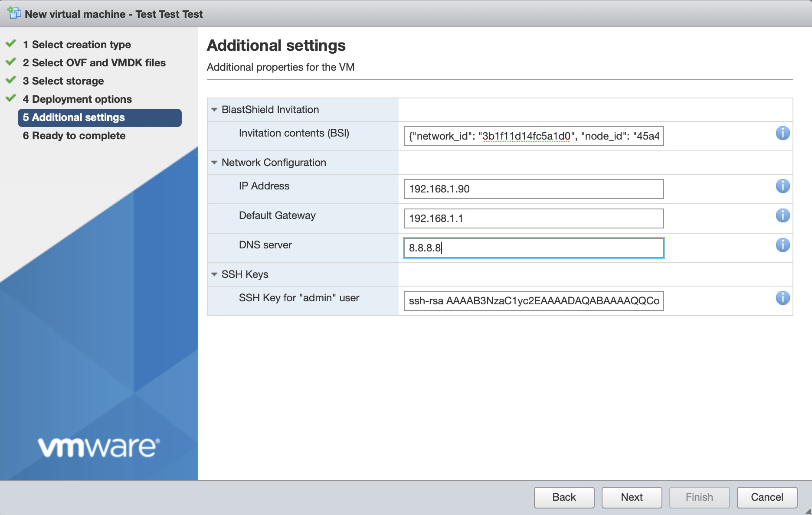This screenshot has width=812, height=515.
Task: Click the new virtual machine icon in titlebar
Action: tap(14, 13)
